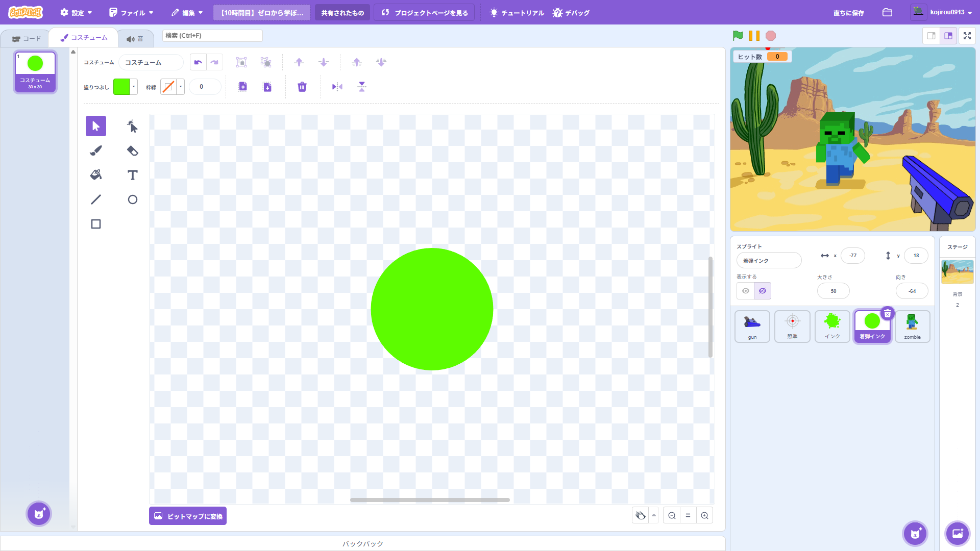Select the Text tool
The image size is (980, 551).
coord(133,175)
